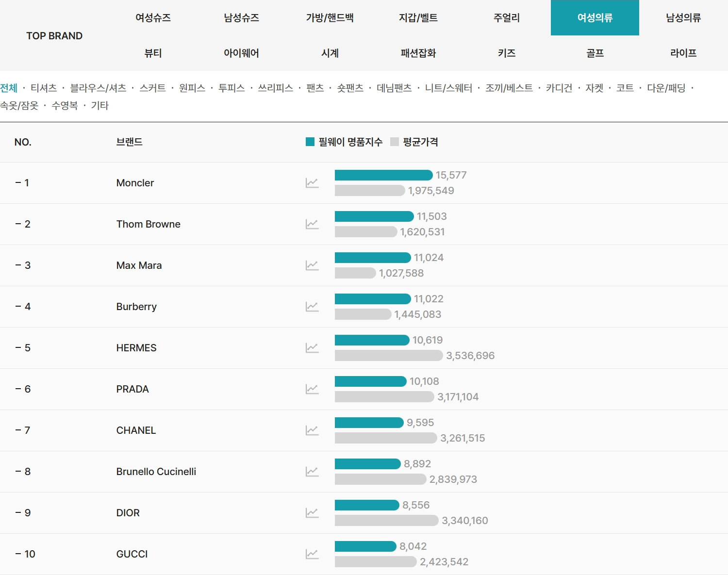
Task: Switch to the 남성의류 category tab
Action: [x=683, y=18]
